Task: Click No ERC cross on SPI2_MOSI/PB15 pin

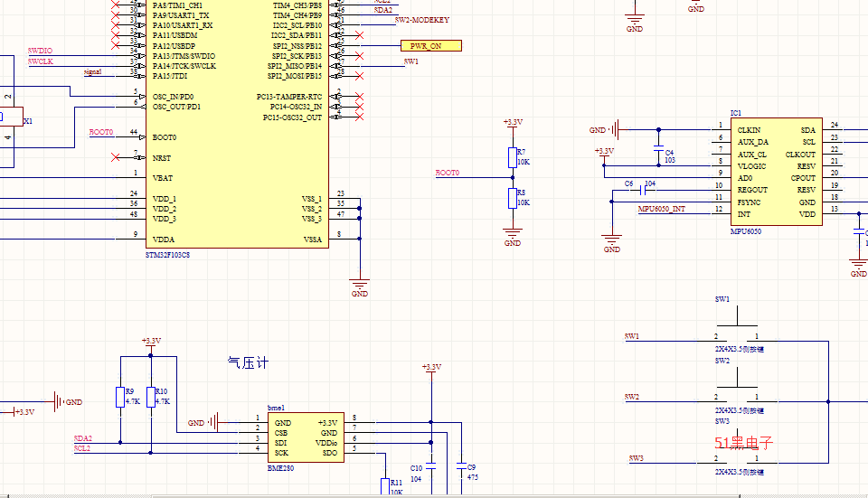Action: [x=359, y=76]
